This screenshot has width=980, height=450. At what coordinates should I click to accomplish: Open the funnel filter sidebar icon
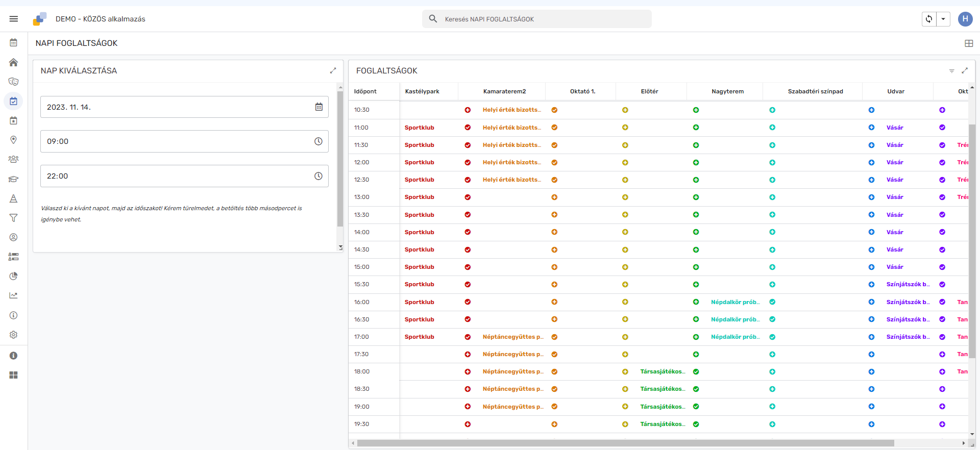click(14, 218)
